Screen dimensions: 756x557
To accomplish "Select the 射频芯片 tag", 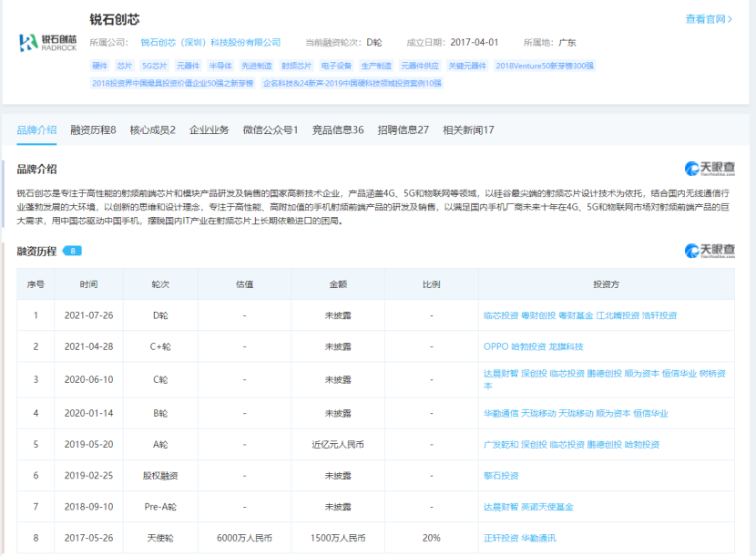I will pos(297,66).
